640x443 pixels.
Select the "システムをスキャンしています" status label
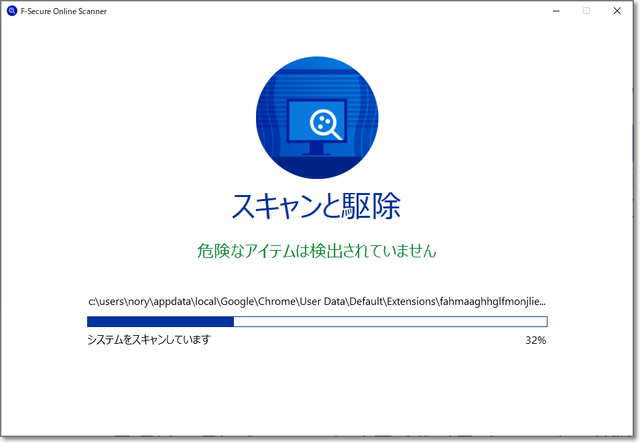(x=149, y=340)
